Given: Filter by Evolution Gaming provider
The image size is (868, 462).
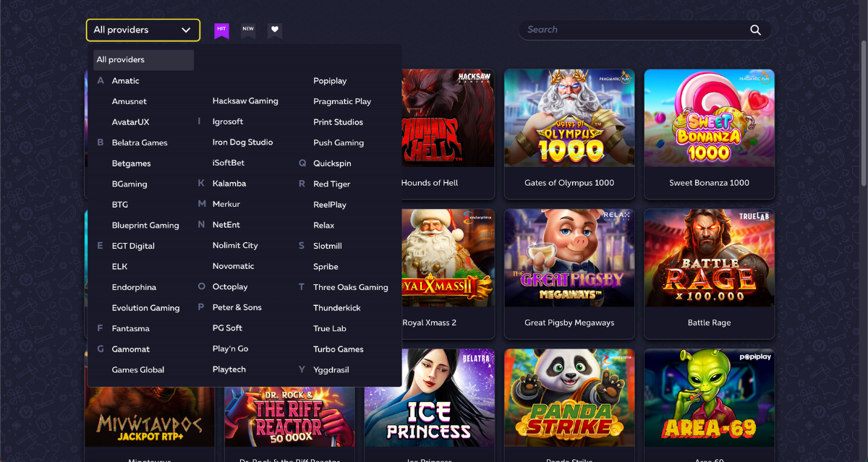Looking at the screenshot, I should coord(145,308).
